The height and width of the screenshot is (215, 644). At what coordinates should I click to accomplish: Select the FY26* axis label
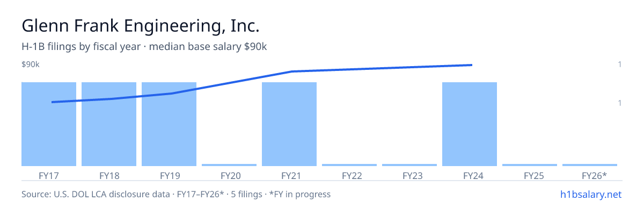[594, 175]
